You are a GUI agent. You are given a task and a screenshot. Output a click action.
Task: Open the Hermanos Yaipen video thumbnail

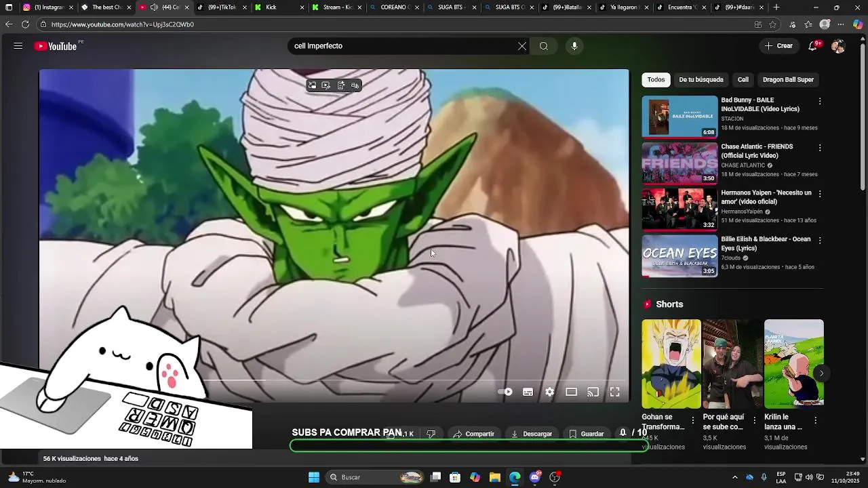click(679, 209)
